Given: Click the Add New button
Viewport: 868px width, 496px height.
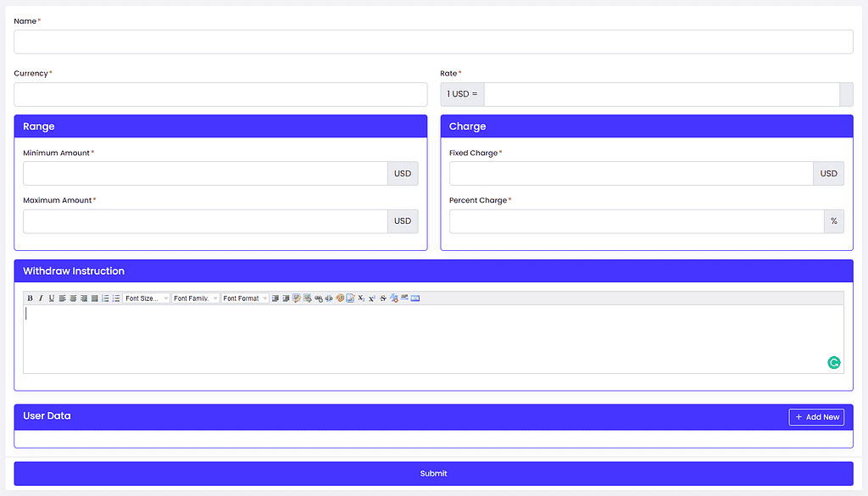Looking at the screenshot, I should click(816, 417).
